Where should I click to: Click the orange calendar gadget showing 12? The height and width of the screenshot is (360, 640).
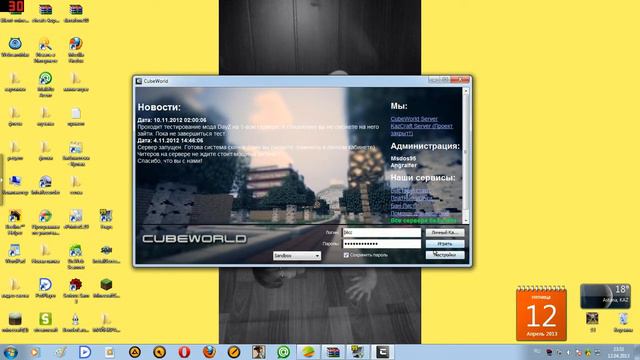pos(541,313)
